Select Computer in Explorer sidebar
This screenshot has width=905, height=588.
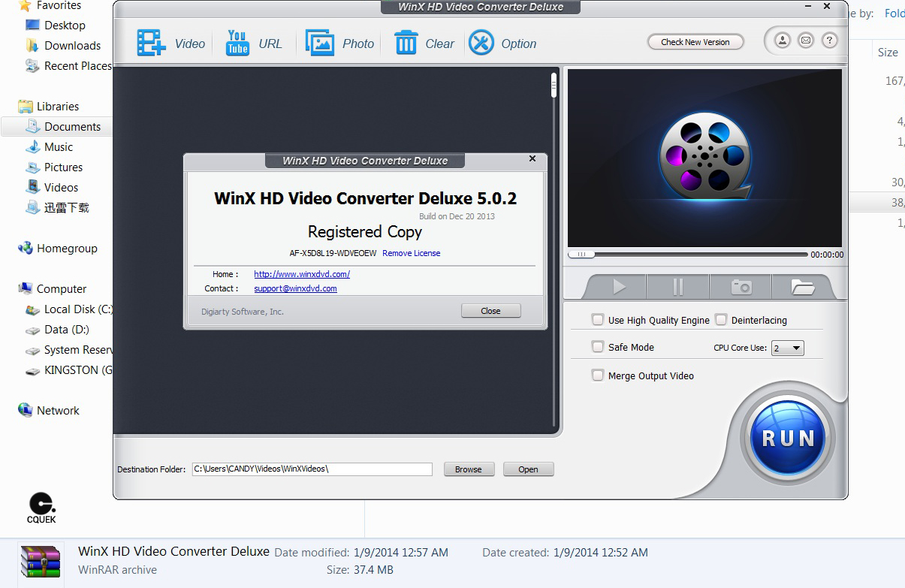(x=53, y=288)
